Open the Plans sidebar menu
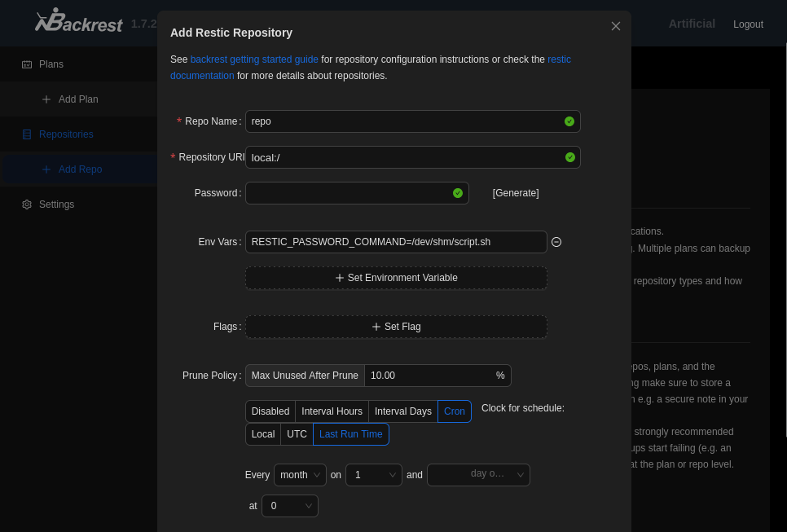The height and width of the screenshot is (532, 787). pos(51,64)
